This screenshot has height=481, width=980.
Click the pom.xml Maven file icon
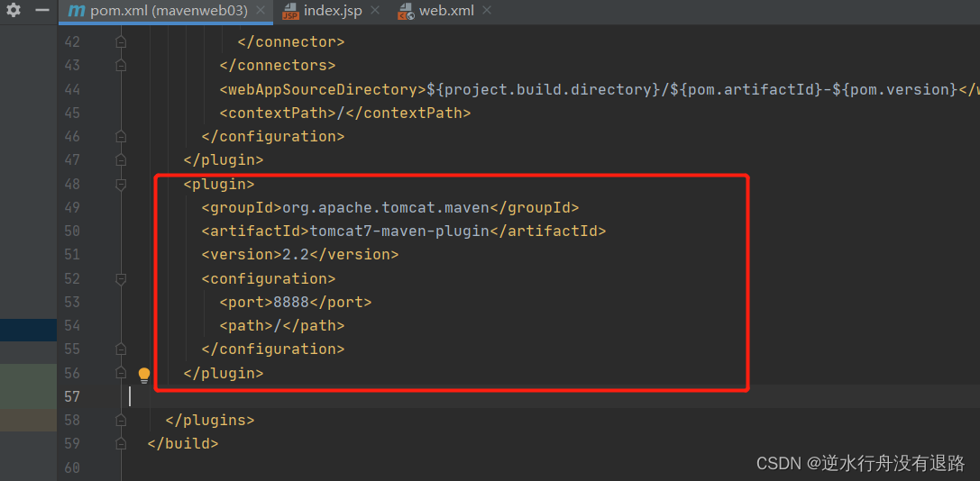[77, 11]
